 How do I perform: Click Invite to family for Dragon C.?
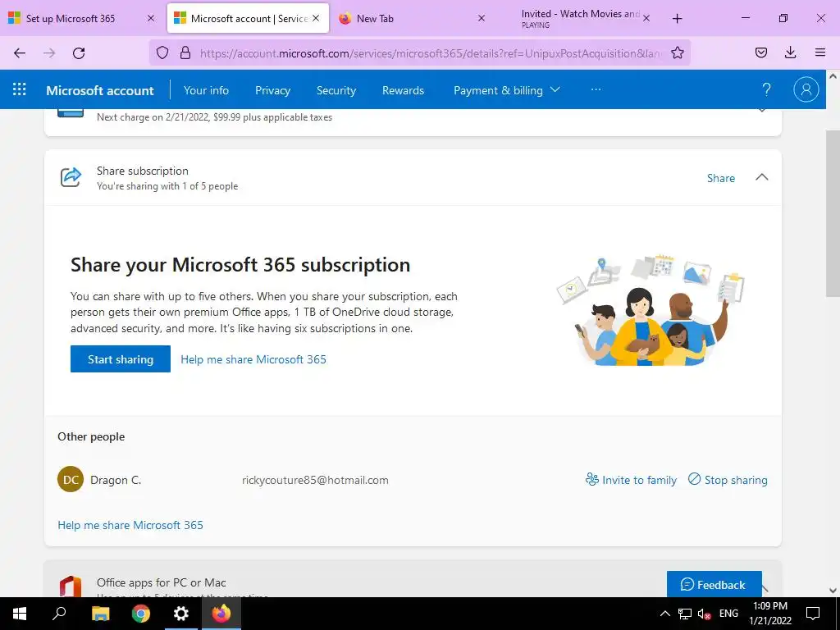click(x=631, y=479)
